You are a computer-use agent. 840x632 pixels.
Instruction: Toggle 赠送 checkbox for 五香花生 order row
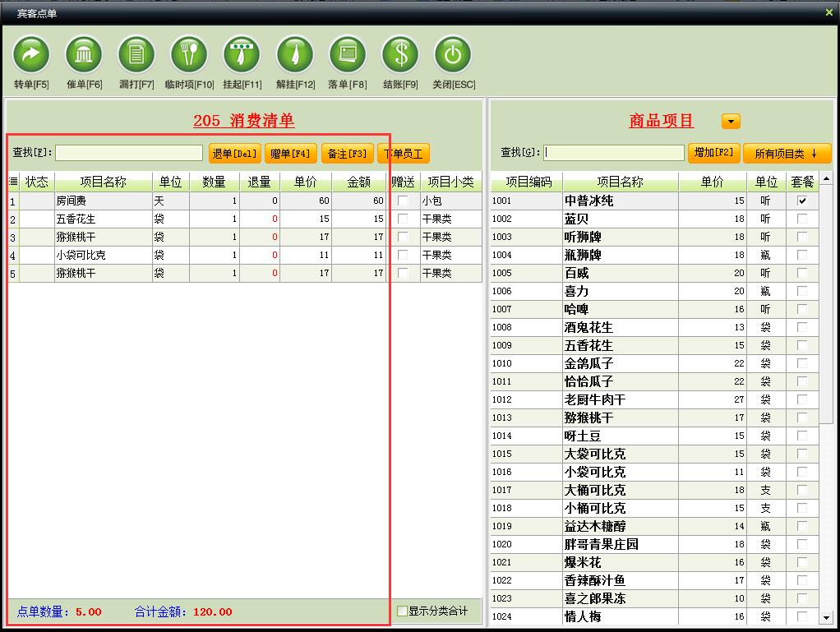[x=403, y=219]
